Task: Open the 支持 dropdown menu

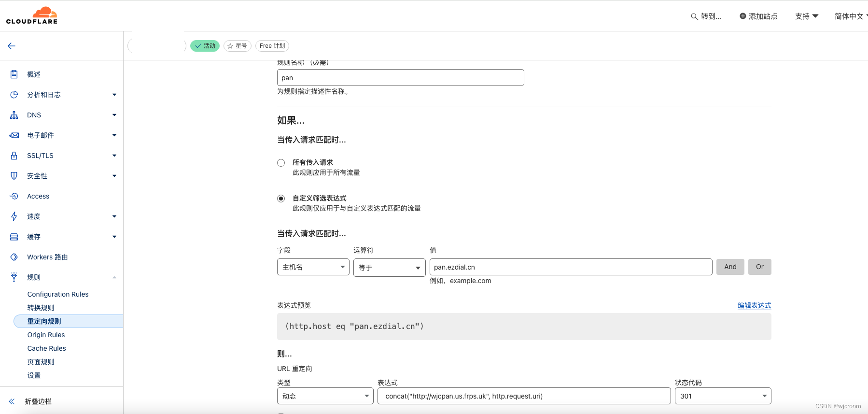Action: (x=807, y=16)
